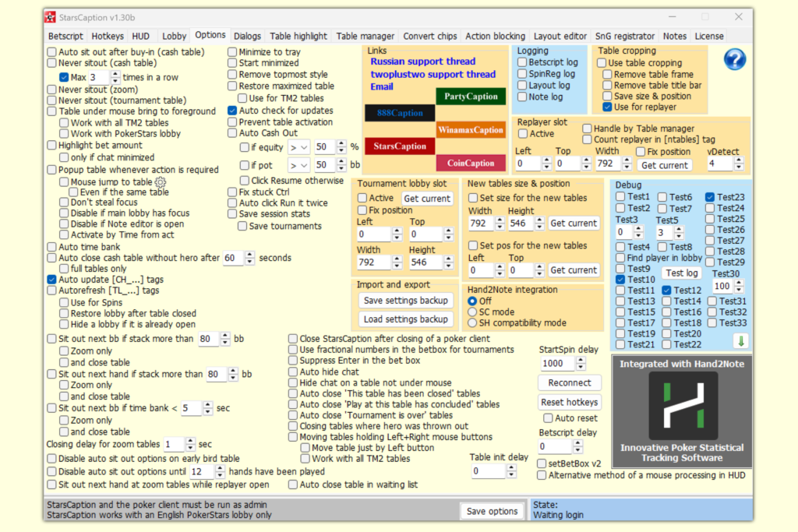Open the License tab
This screenshot has width=798, height=532.
point(709,36)
